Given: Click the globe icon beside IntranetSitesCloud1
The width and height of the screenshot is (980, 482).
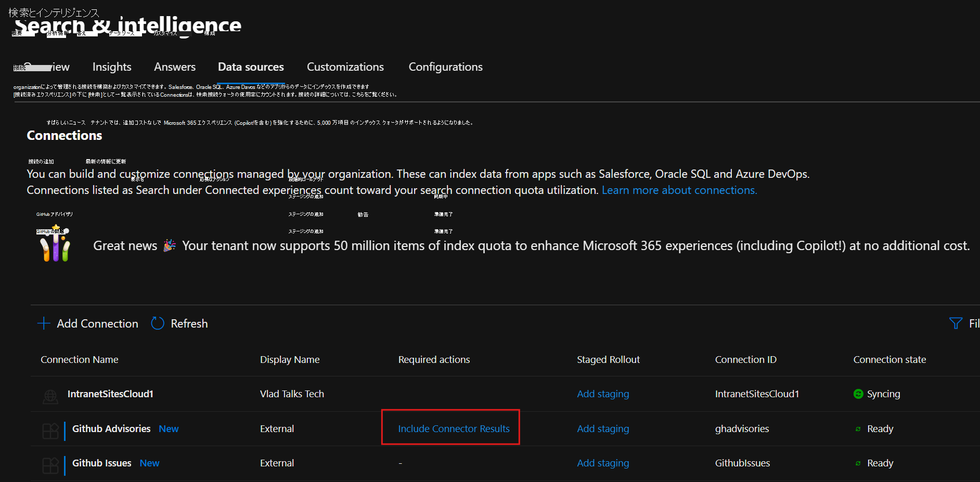Looking at the screenshot, I should [x=50, y=397].
